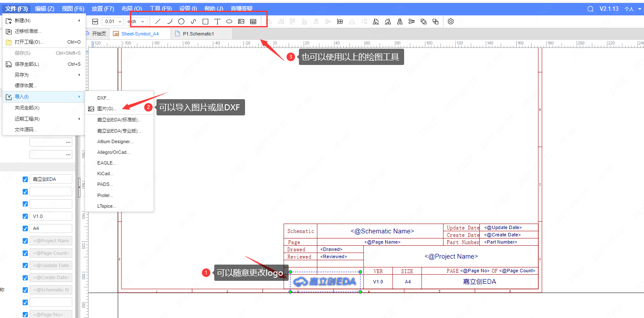Uncheck the box next to 嘉立创EDA field
This screenshot has height=318, width=644.
click(25, 179)
